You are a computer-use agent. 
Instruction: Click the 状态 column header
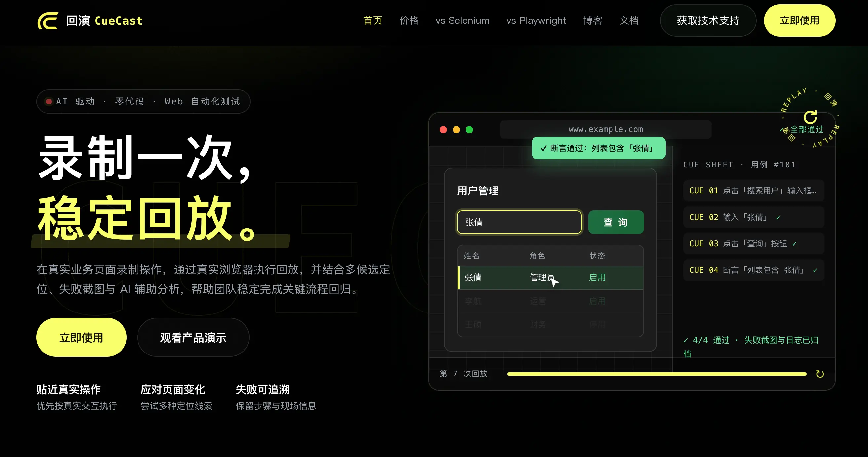point(597,256)
